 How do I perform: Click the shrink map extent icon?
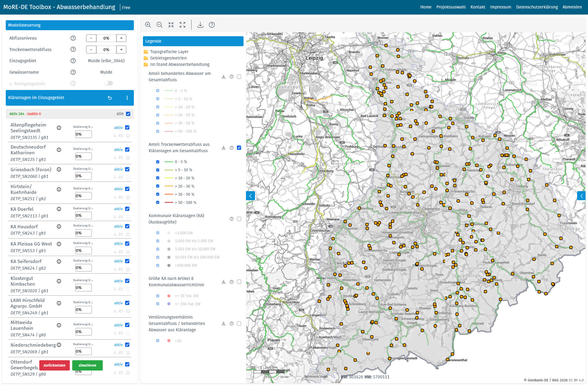coord(171,25)
